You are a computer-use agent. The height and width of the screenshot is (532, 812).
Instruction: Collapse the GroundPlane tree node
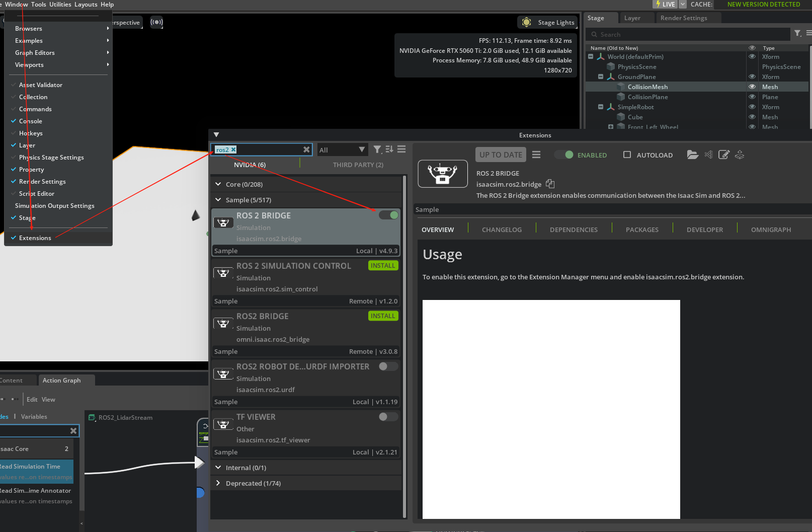(601, 77)
